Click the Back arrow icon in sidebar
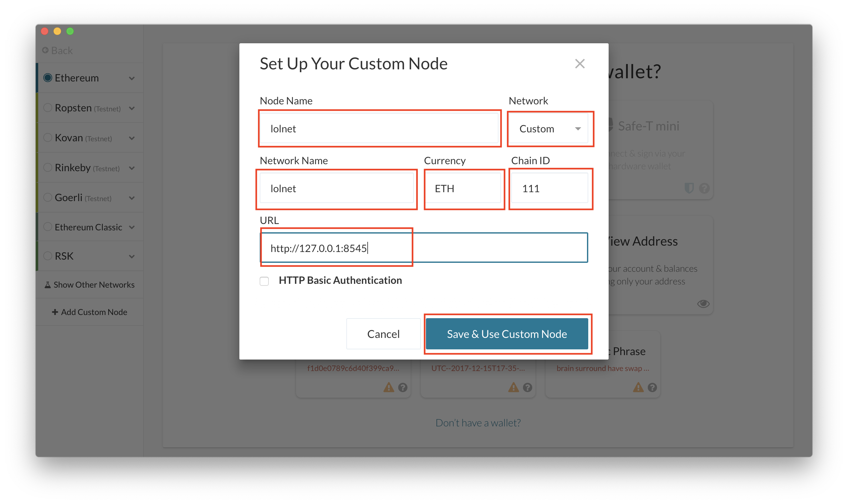This screenshot has height=504, width=848. tap(45, 50)
